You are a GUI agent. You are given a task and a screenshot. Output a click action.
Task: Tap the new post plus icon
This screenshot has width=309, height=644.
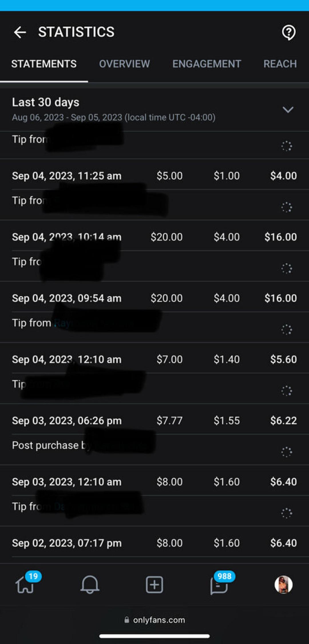point(154,584)
